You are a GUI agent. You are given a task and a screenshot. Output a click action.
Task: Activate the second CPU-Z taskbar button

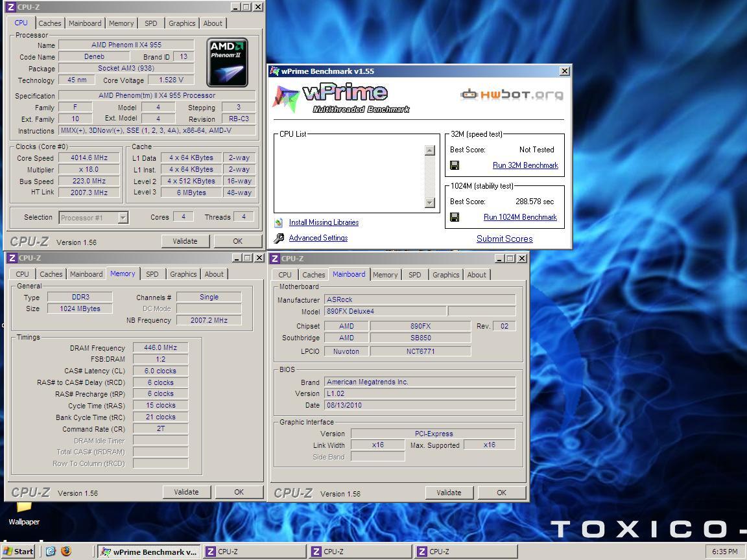361,552
